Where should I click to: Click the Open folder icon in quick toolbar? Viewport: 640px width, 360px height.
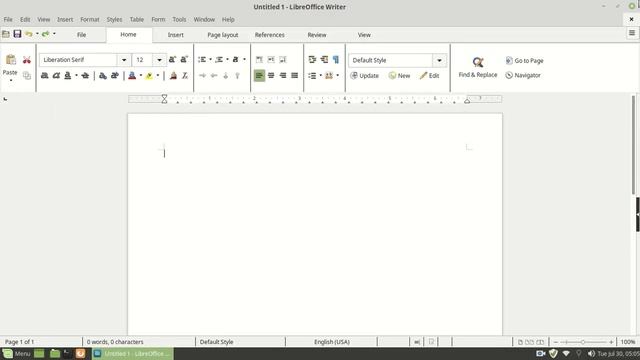point(6,34)
